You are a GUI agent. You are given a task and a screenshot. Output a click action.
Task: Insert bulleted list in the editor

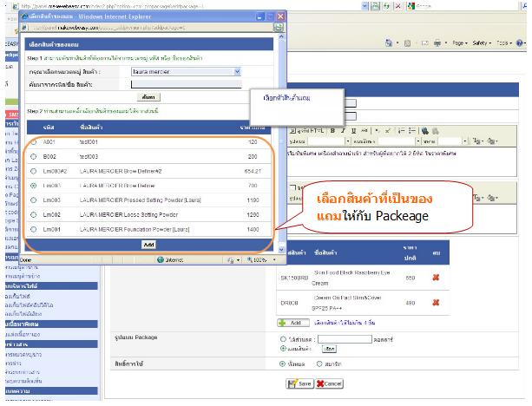[x=412, y=131]
